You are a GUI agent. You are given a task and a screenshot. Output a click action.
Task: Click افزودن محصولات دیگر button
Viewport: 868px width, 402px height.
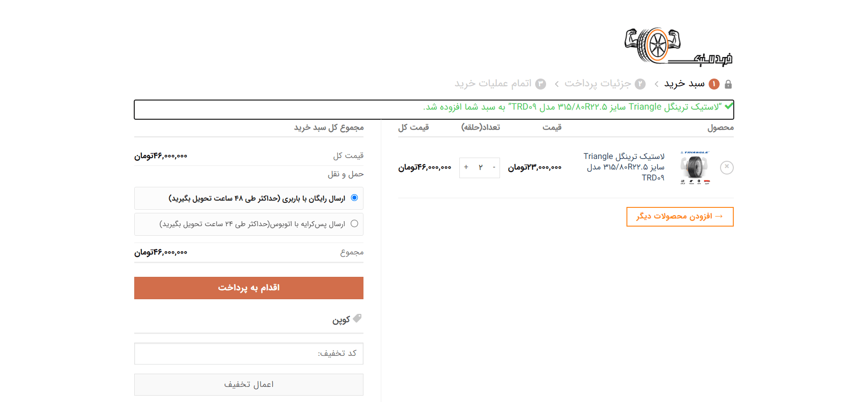tap(680, 217)
